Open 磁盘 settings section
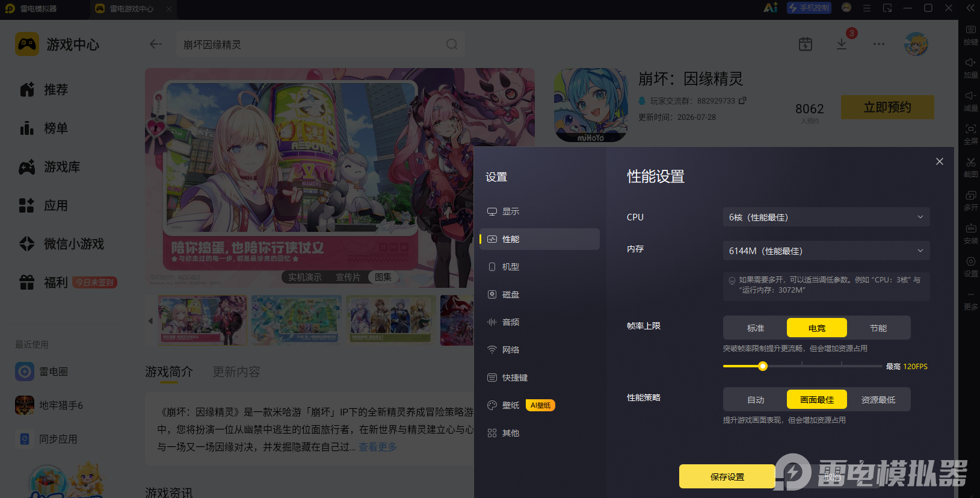The height and width of the screenshot is (498, 980). click(x=540, y=294)
